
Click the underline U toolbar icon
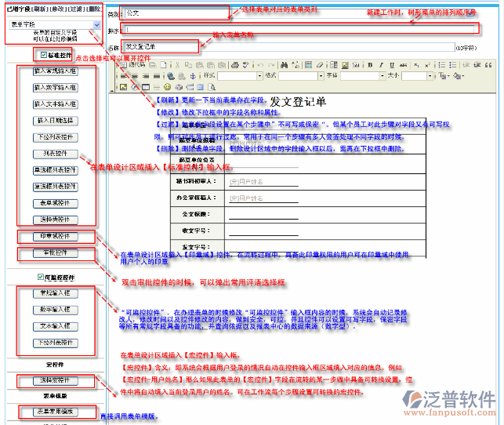click(x=391, y=65)
